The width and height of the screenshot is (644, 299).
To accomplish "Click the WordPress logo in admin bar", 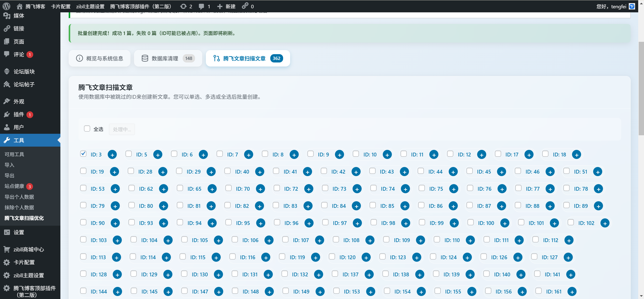I will pos(6,6).
